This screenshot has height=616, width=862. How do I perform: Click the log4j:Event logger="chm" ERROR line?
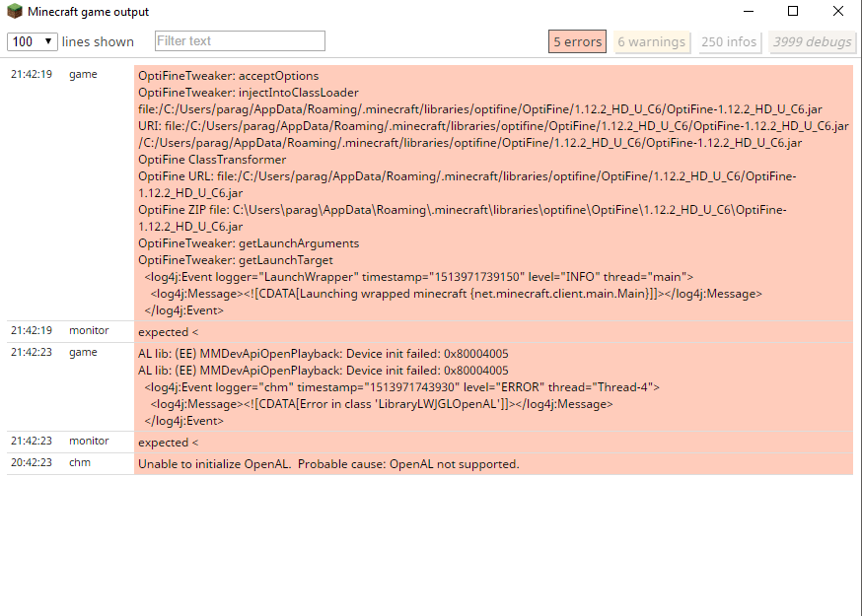[401, 387]
